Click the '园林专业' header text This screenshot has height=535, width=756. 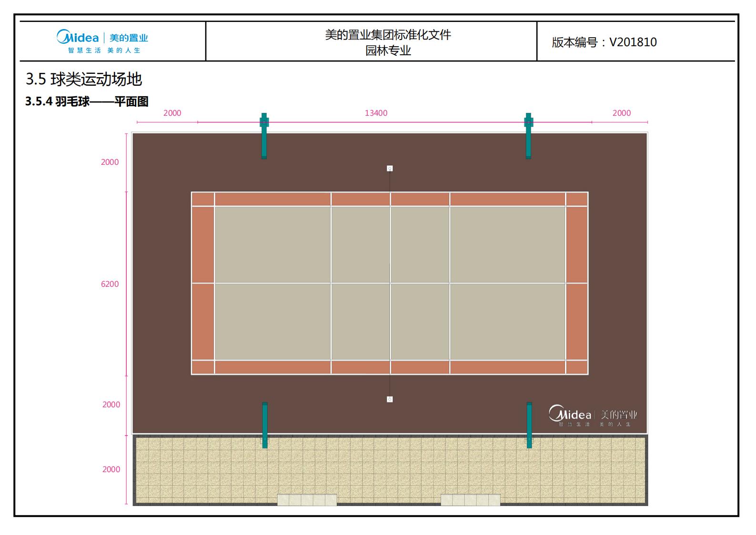click(388, 50)
